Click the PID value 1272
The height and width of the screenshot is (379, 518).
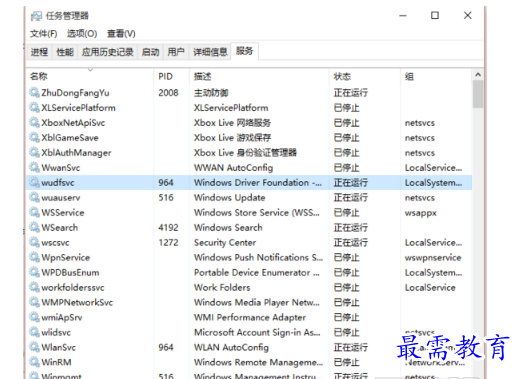coord(168,243)
